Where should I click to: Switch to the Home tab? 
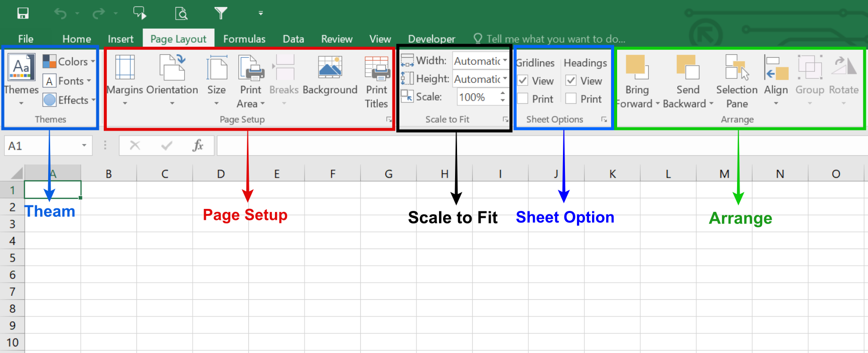click(77, 39)
